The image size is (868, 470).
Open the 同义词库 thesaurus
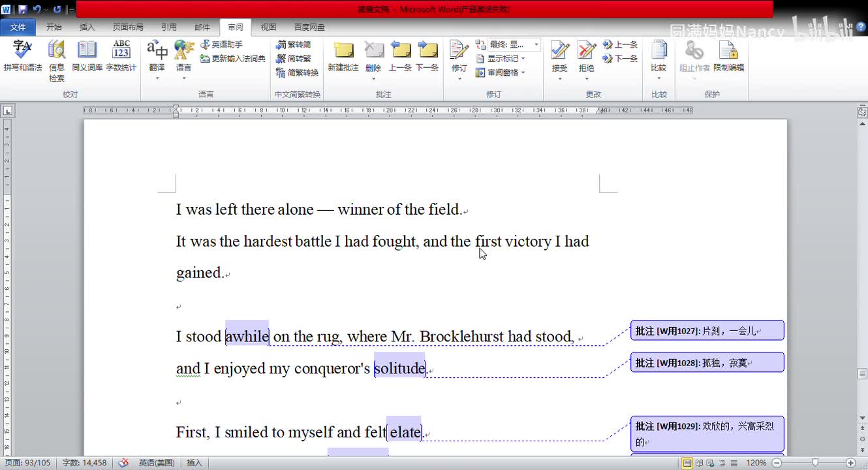[x=87, y=56]
